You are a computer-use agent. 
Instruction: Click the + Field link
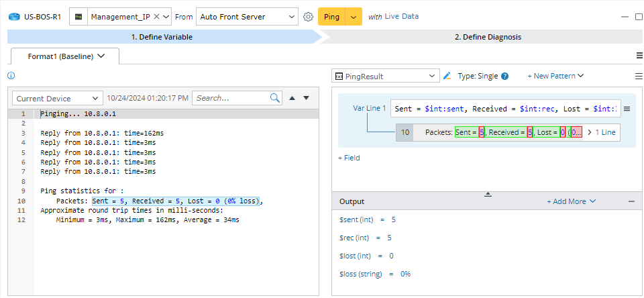coord(348,158)
